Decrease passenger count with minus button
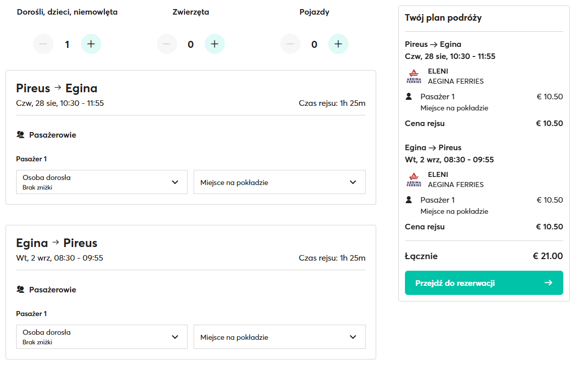Screen dimensions: 588x366 pyautogui.click(x=43, y=44)
